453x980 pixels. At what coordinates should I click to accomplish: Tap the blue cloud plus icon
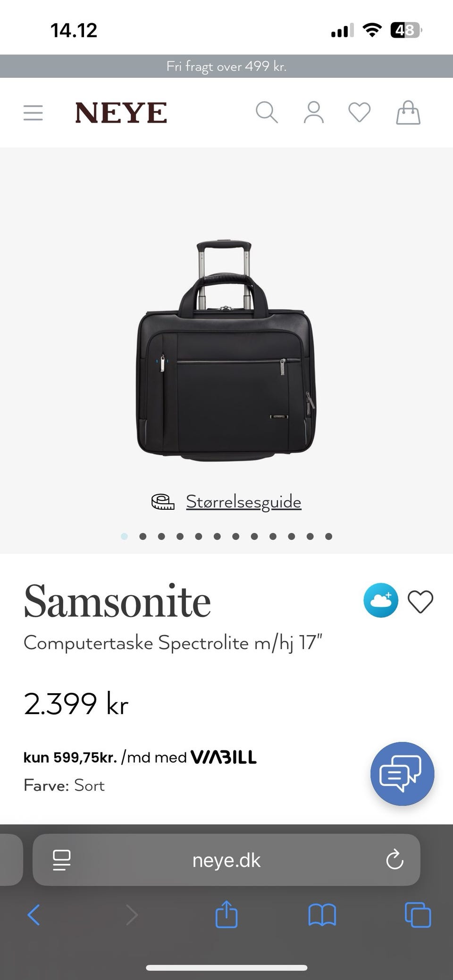point(381,601)
